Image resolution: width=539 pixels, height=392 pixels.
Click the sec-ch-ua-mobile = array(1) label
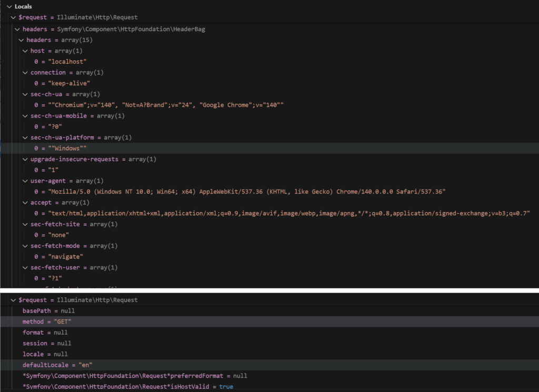tap(78, 116)
